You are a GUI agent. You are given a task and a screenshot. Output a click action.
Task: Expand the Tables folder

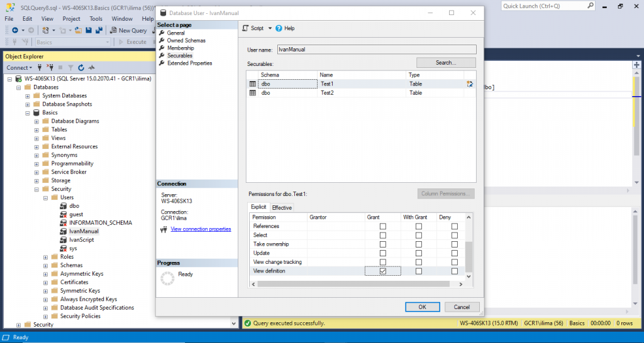coord(36,129)
